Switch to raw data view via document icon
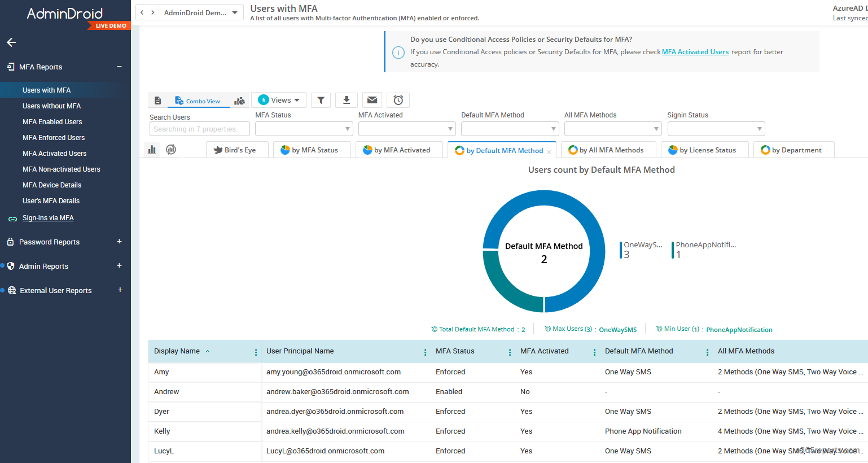The image size is (868, 463). [x=158, y=100]
